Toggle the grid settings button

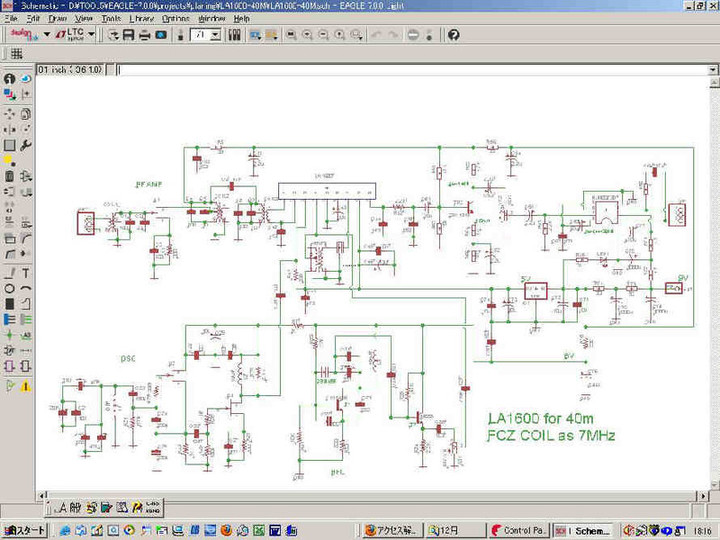[17, 54]
